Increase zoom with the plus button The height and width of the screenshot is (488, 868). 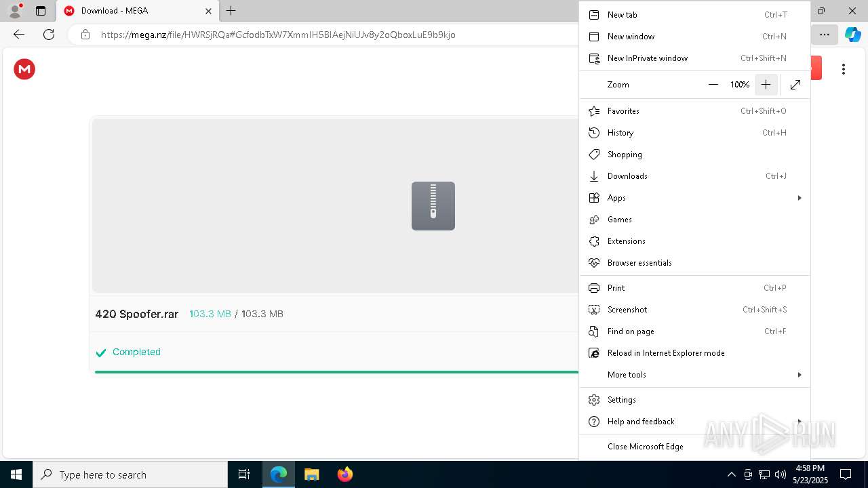click(x=766, y=85)
